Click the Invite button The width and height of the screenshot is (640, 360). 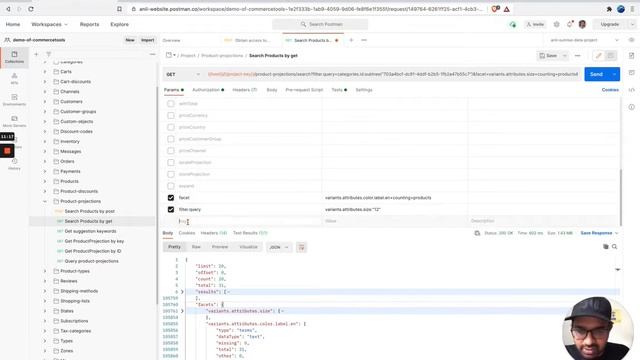coord(535,24)
